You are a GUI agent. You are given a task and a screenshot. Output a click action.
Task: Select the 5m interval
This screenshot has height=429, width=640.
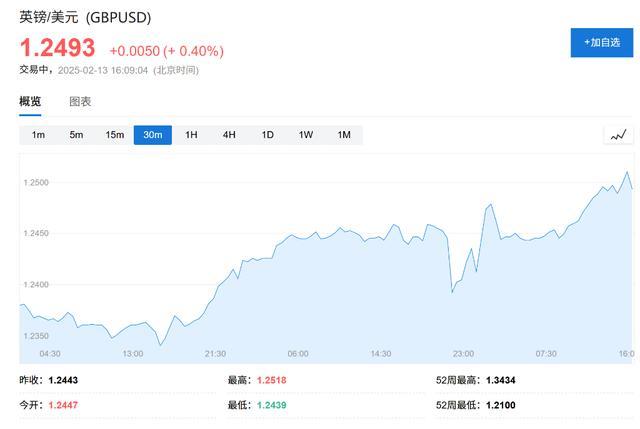(x=76, y=135)
